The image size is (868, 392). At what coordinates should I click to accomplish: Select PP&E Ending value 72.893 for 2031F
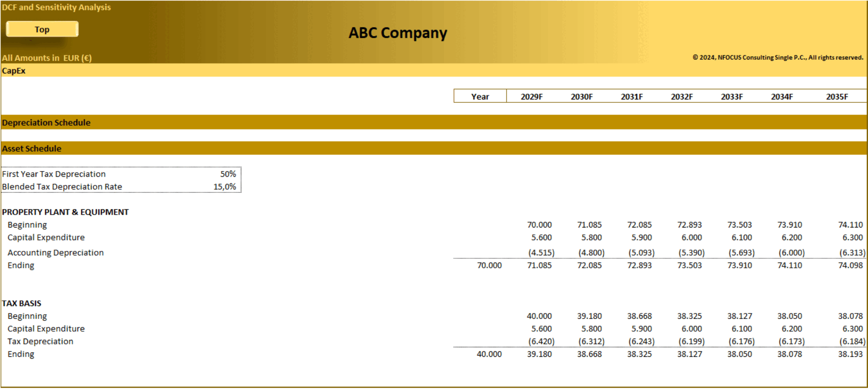pos(639,265)
